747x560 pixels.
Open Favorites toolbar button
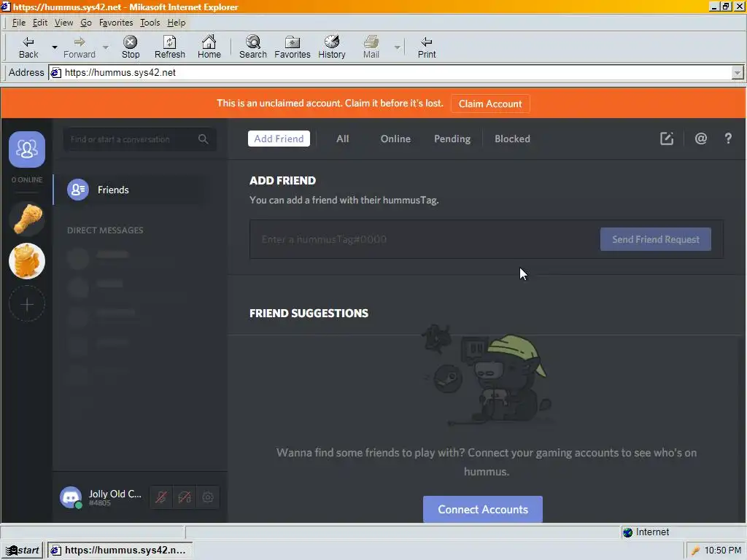[293, 47]
